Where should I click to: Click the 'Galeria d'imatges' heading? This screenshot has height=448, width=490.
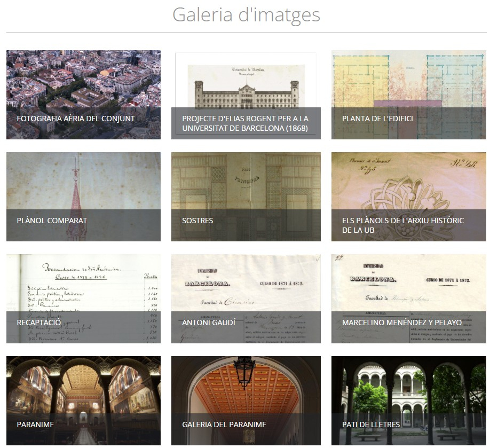[246, 14]
